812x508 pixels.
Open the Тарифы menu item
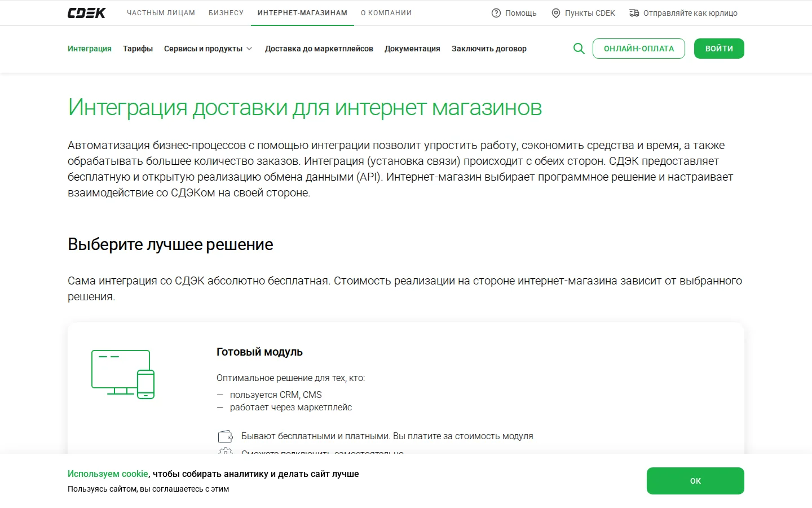pos(138,49)
